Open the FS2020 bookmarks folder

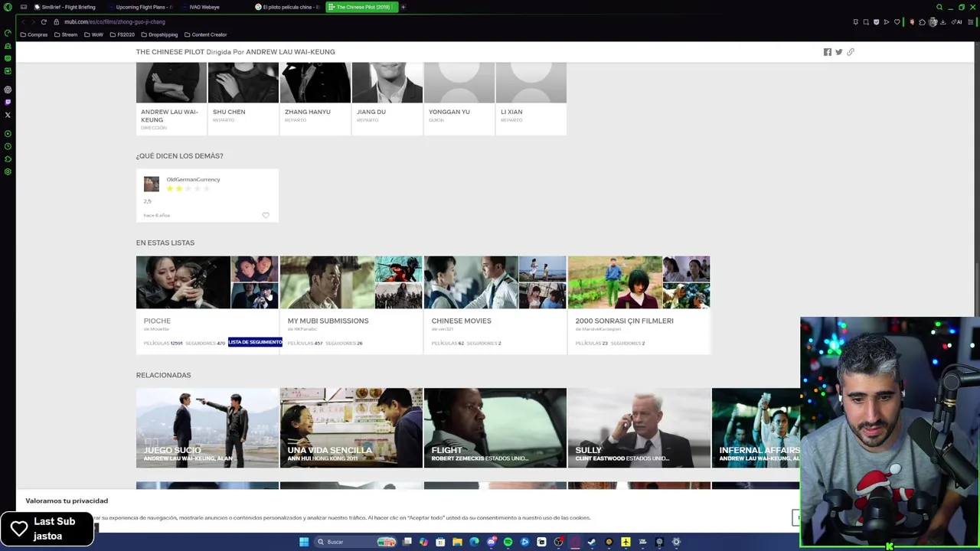click(x=122, y=34)
